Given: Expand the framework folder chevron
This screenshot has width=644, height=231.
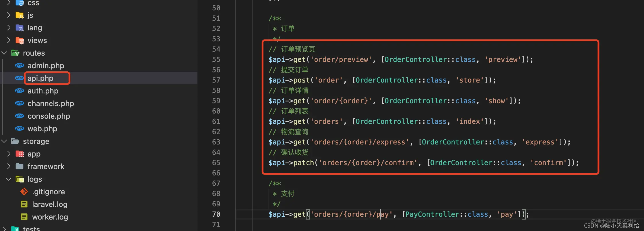Looking at the screenshot, I should (9, 166).
